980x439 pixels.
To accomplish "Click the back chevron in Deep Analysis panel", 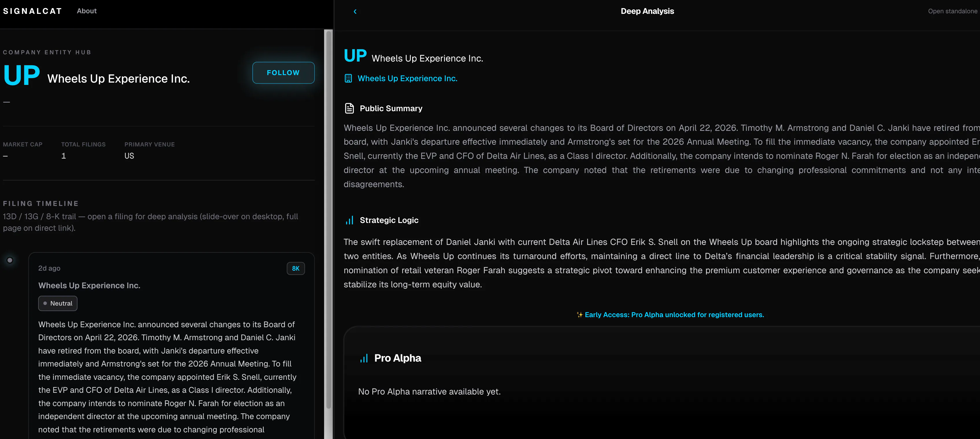I will tap(355, 11).
